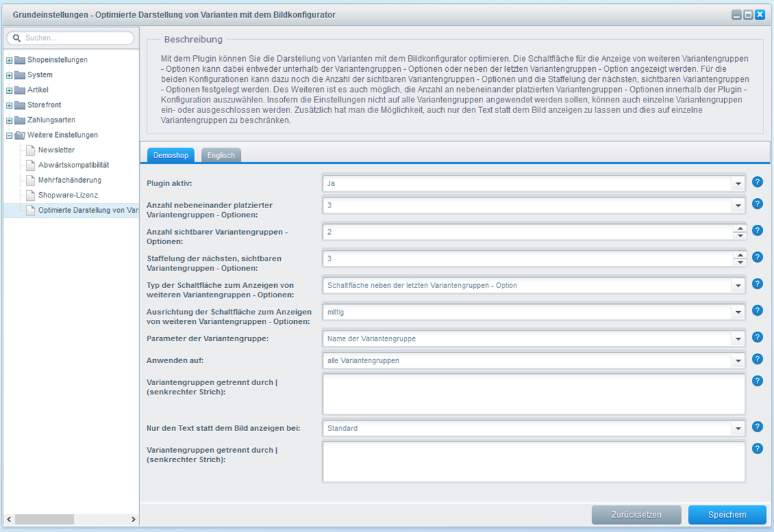Click the sidebar scroll left arrow
The height and width of the screenshot is (532, 774).
pos(9,519)
